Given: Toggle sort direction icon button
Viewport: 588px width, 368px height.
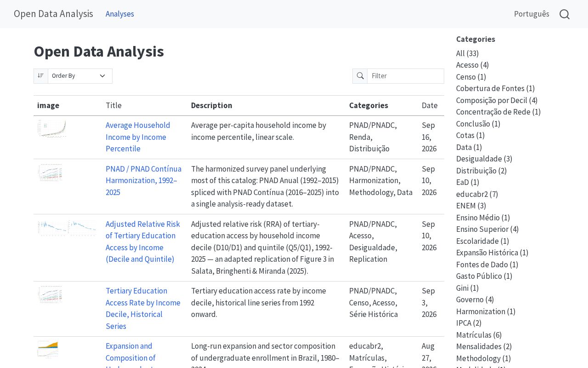Looking at the screenshot, I should (41, 76).
